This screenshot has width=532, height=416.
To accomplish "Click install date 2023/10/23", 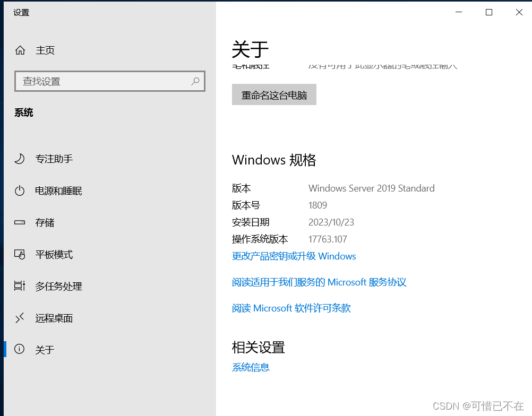I will pos(331,222).
